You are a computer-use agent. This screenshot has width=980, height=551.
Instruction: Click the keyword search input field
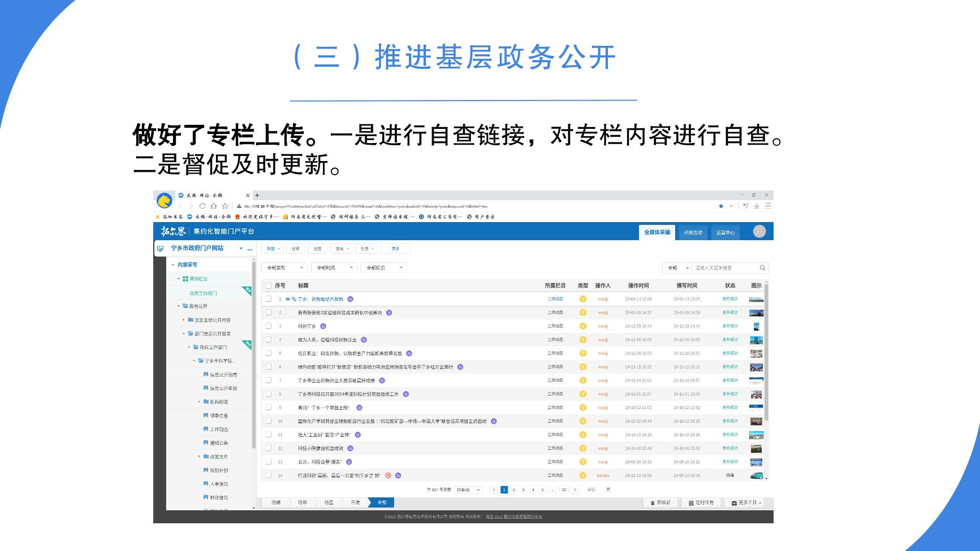pos(725,268)
